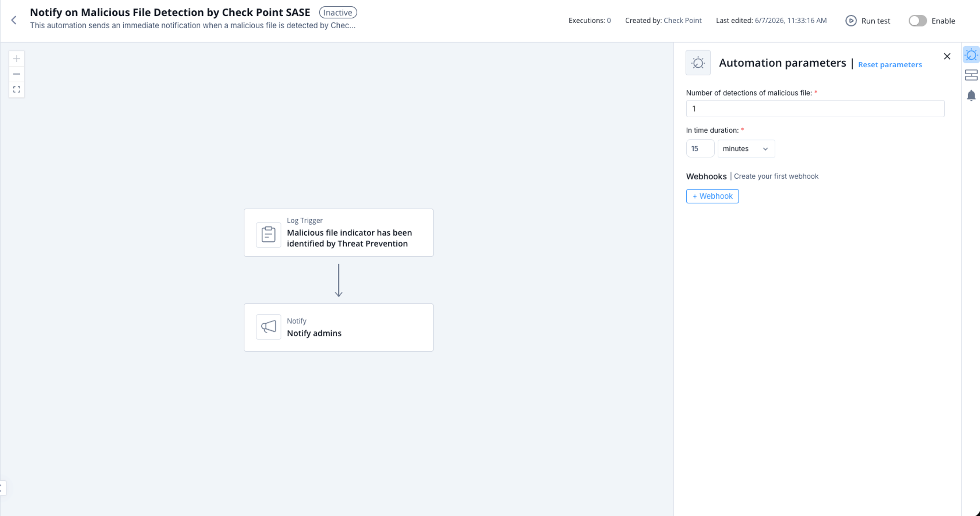Viewport: 980px width, 516px height.
Task: Click the Log Trigger clipboard icon
Action: coord(268,235)
